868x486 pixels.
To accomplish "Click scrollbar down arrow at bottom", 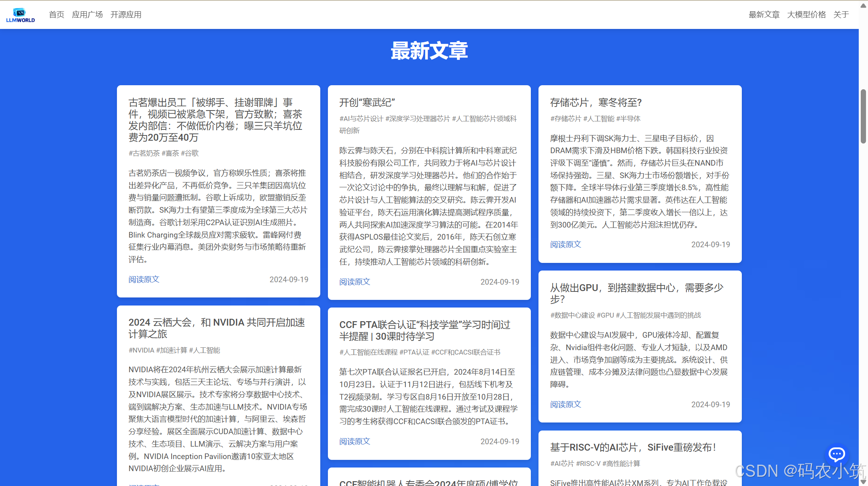I will click(x=863, y=481).
